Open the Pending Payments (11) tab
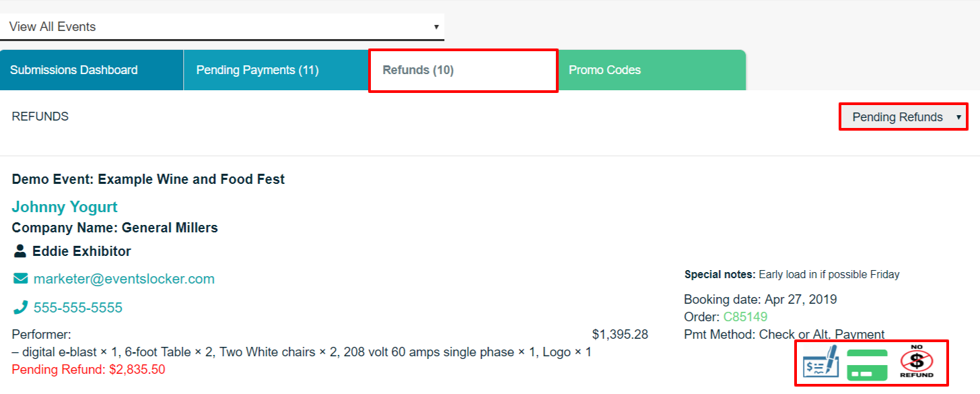This screenshot has height=394, width=980. coord(276,70)
